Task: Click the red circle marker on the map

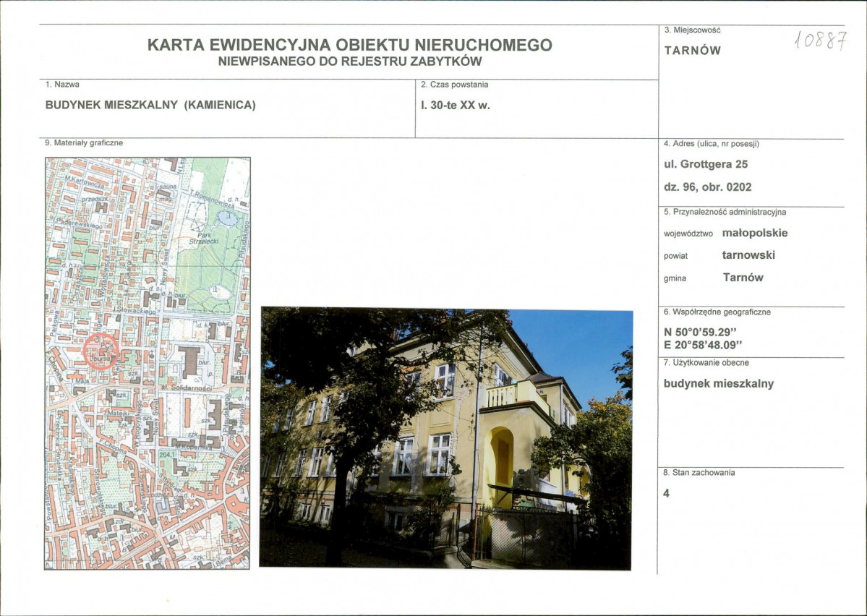Action: tap(101, 351)
